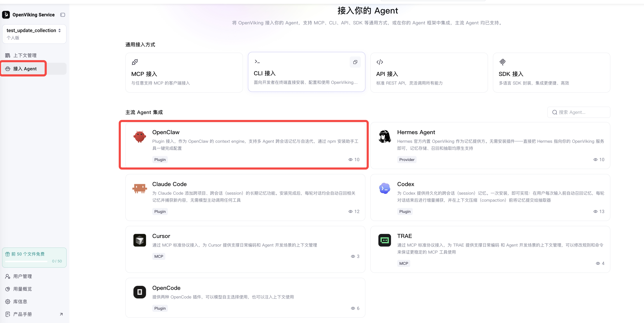Click the Plugin tag on Codex card

[405, 212]
